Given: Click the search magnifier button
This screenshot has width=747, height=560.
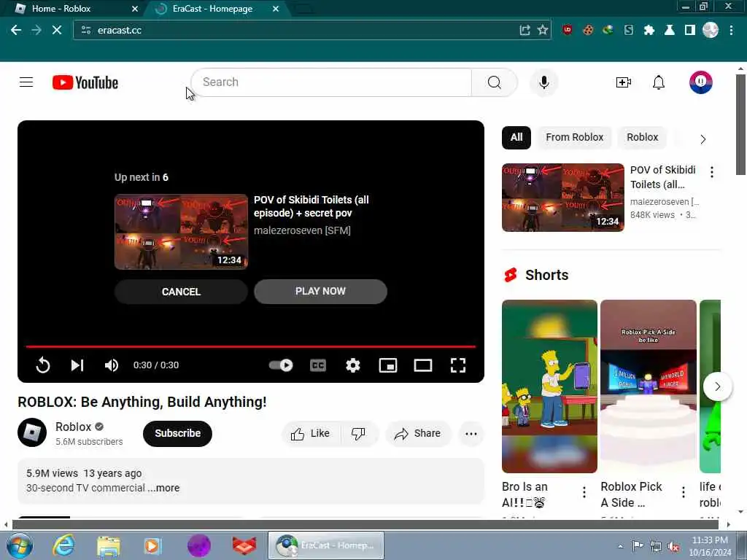Looking at the screenshot, I should point(494,82).
